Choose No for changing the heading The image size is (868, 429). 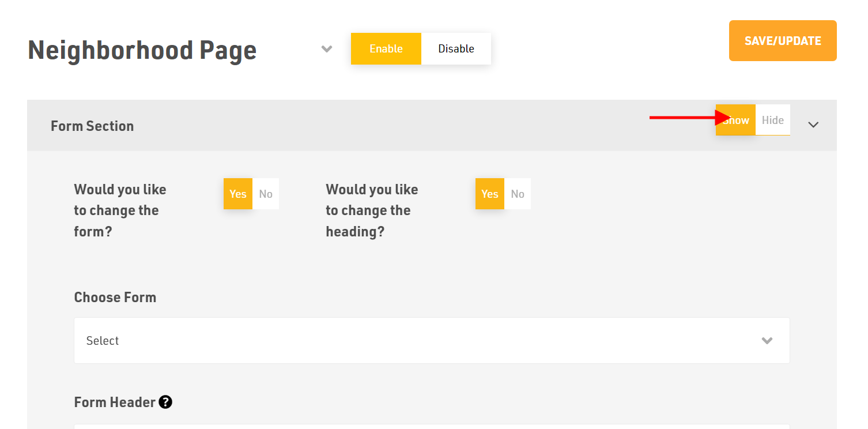click(x=518, y=194)
